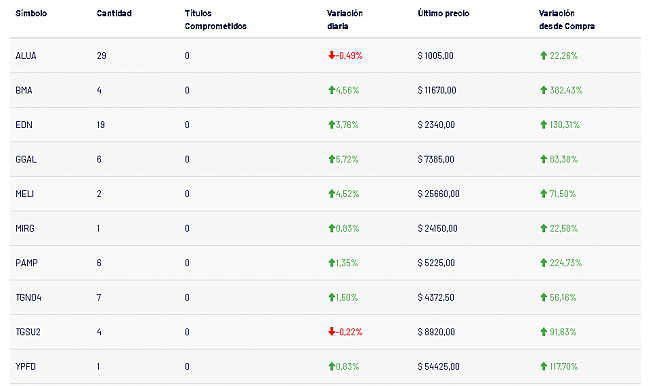
Task: Select the BMA symbol
Action: (24, 90)
